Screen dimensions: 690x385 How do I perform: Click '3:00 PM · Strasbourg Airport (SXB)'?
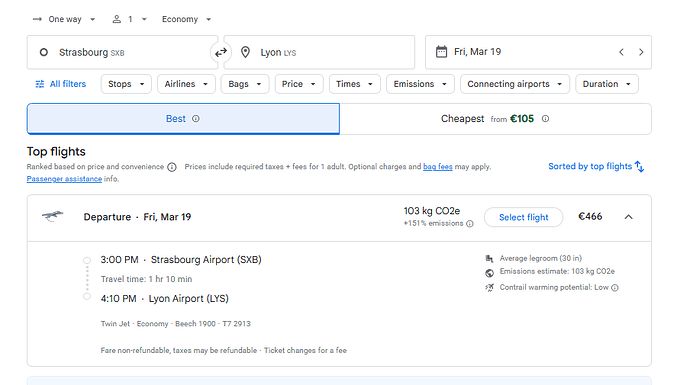(181, 260)
